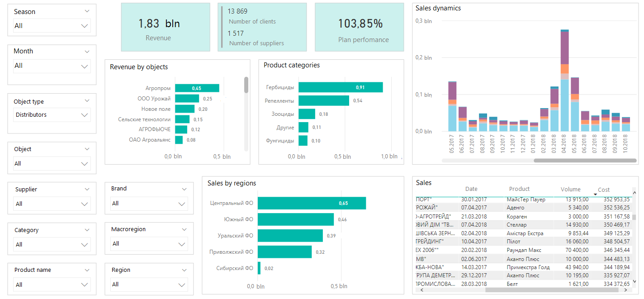Select the Сельские технологии revenue bar
This screenshot has height=299, width=644.
[182, 119]
